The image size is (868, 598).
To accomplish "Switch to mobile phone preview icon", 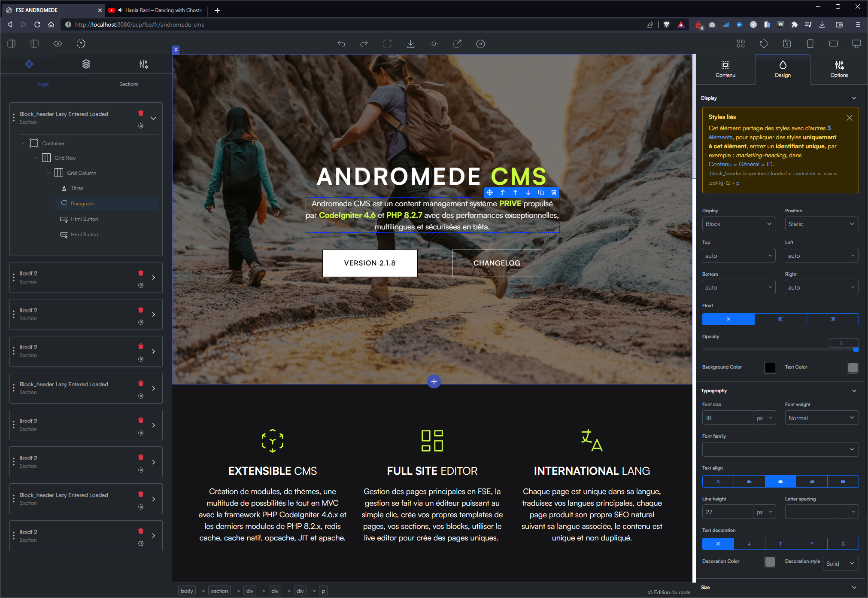I will click(810, 43).
